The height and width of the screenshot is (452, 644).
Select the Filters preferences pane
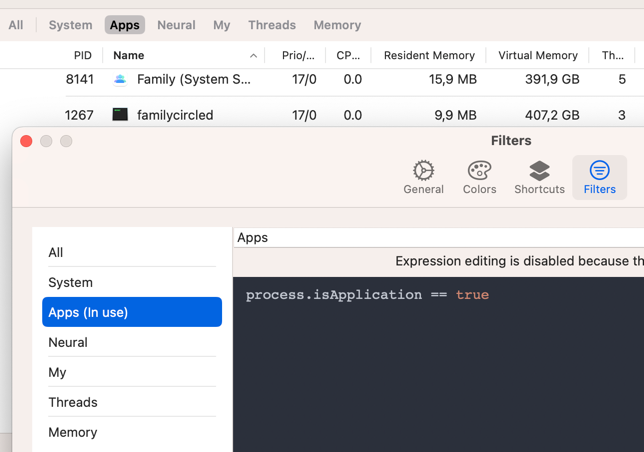599,177
